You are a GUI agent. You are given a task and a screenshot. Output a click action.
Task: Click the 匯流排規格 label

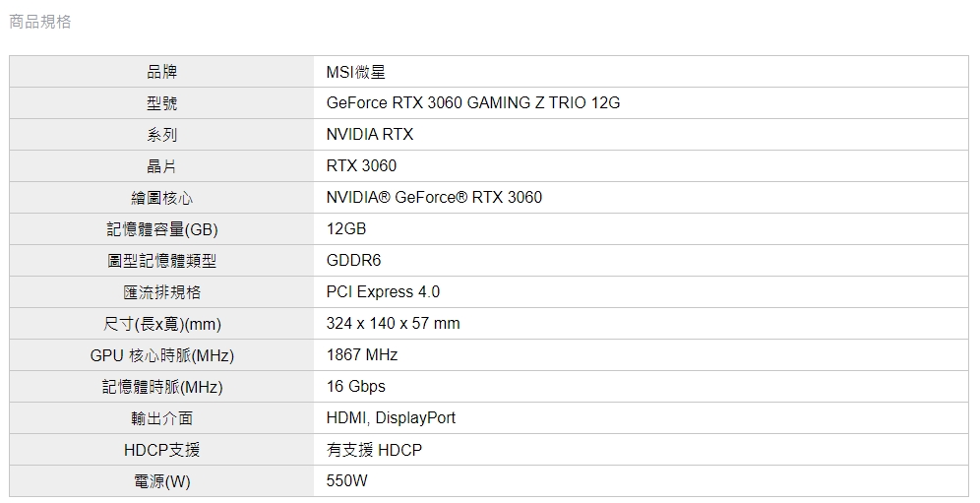coord(162,292)
